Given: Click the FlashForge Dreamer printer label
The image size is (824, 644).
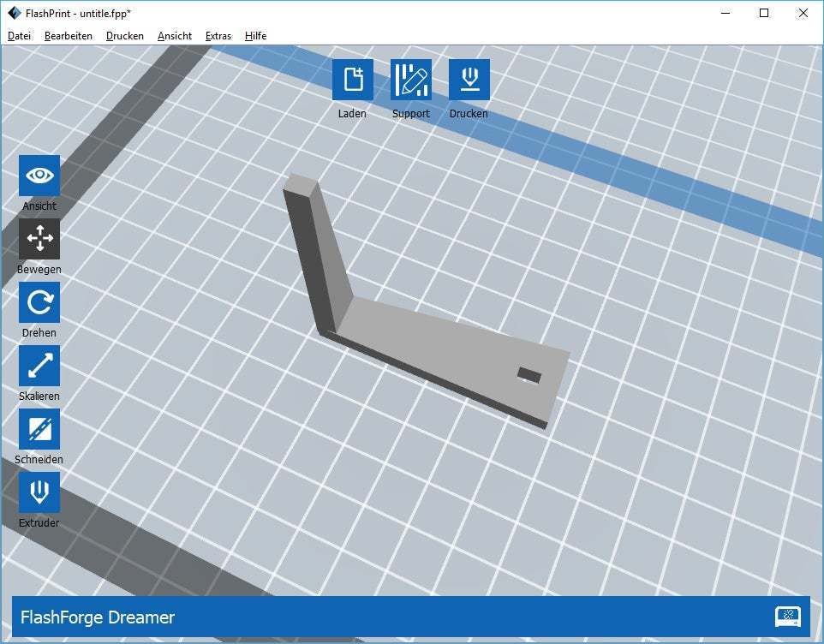Looking at the screenshot, I should (x=98, y=617).
